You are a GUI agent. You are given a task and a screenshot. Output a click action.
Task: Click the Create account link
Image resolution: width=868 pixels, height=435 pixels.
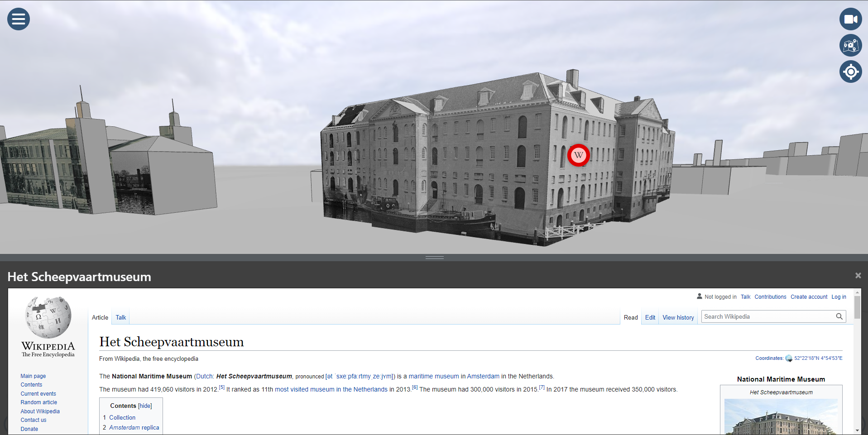(809, 297)
